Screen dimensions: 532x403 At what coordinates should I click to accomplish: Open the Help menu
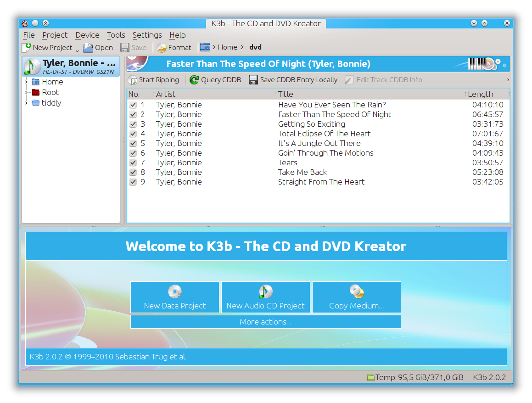[x=178, y=35]
